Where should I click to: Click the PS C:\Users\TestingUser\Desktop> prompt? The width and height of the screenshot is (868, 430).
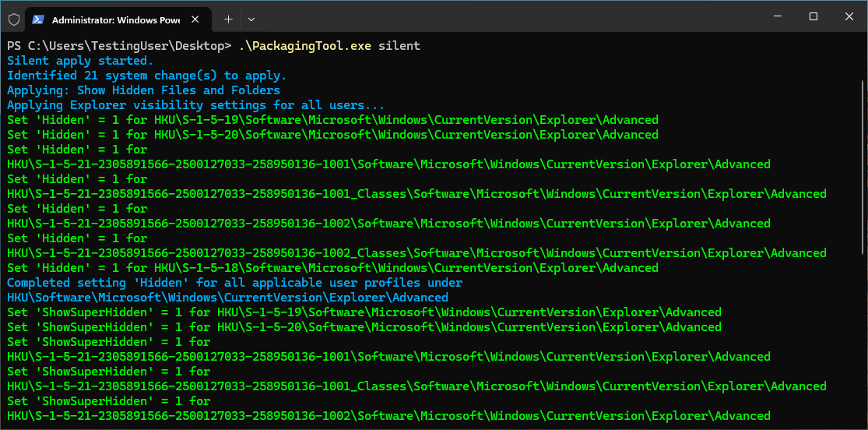[119, 46]
